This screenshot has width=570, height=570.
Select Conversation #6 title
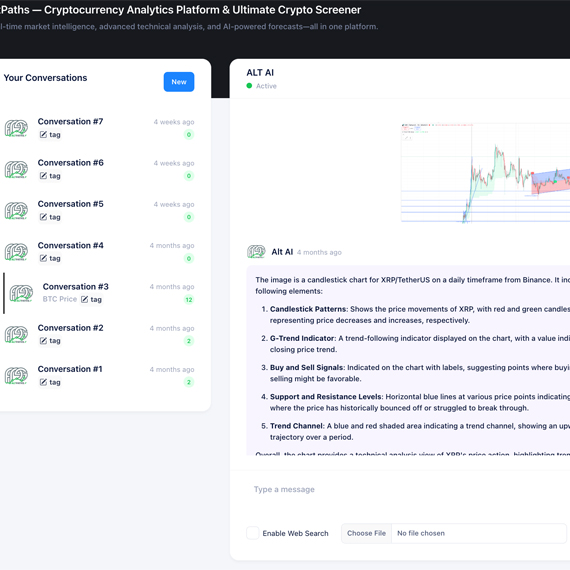(71, 162)
